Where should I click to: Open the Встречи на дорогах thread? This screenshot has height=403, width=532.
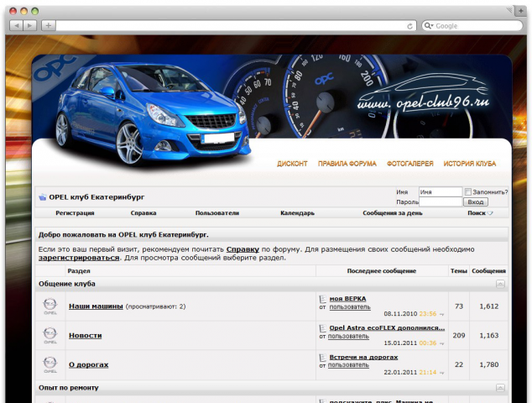pyautogui.click(x=363, y=357)
